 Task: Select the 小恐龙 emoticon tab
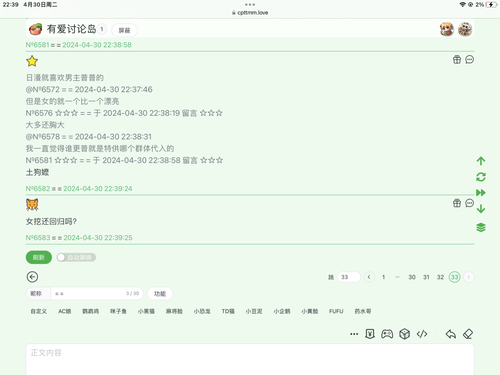(x=202, y=311)
